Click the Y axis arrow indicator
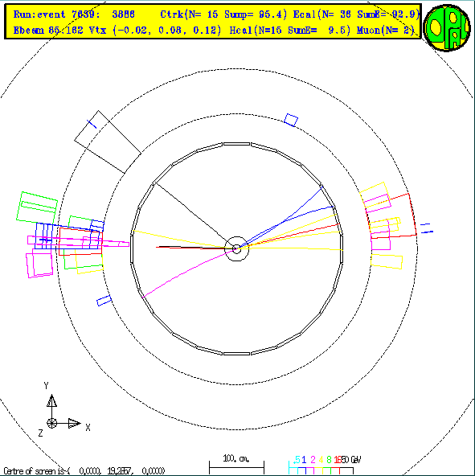 coord(52,400)
